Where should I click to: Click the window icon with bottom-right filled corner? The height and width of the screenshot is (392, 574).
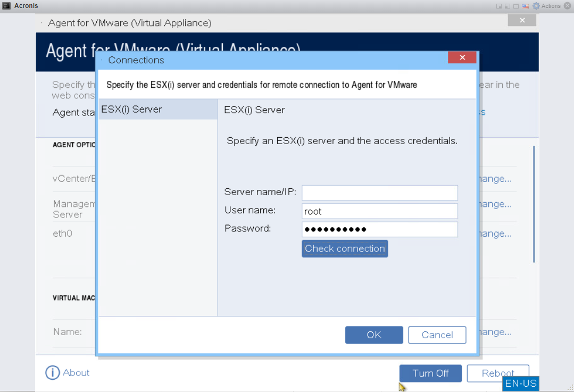pos(499,6)
